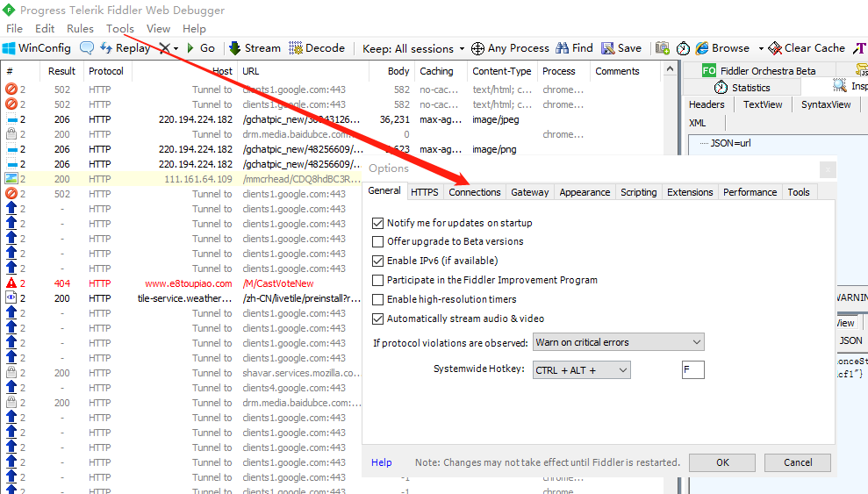Enable high-resolution timers checkbox

pos(377,299)
